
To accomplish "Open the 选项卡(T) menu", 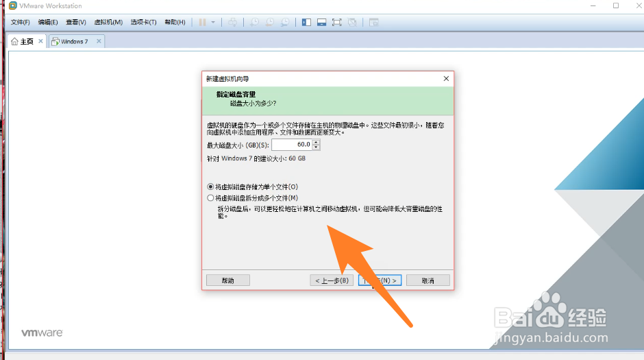I will [143, 22].
